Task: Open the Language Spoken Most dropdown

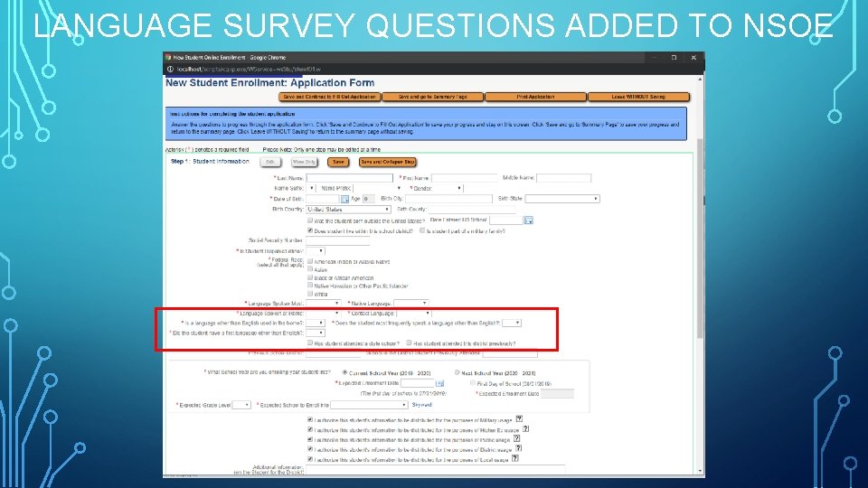Action: coord(324,304)
